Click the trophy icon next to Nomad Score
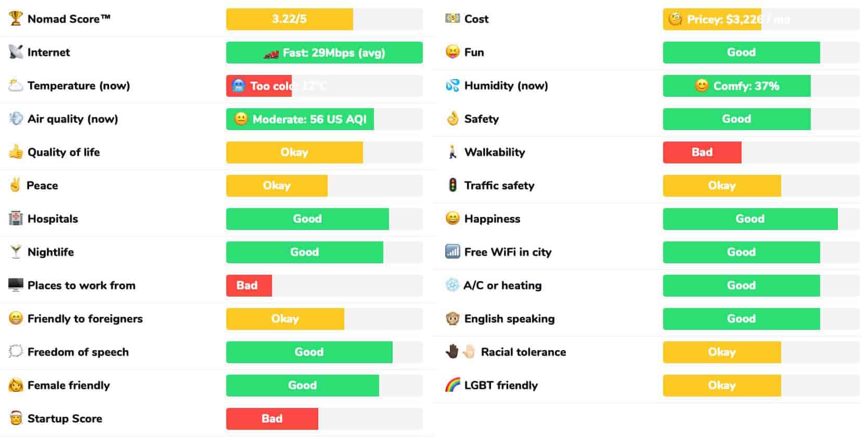Image resolution: width=868 pixels, height=448 pixels. point(16,19)
